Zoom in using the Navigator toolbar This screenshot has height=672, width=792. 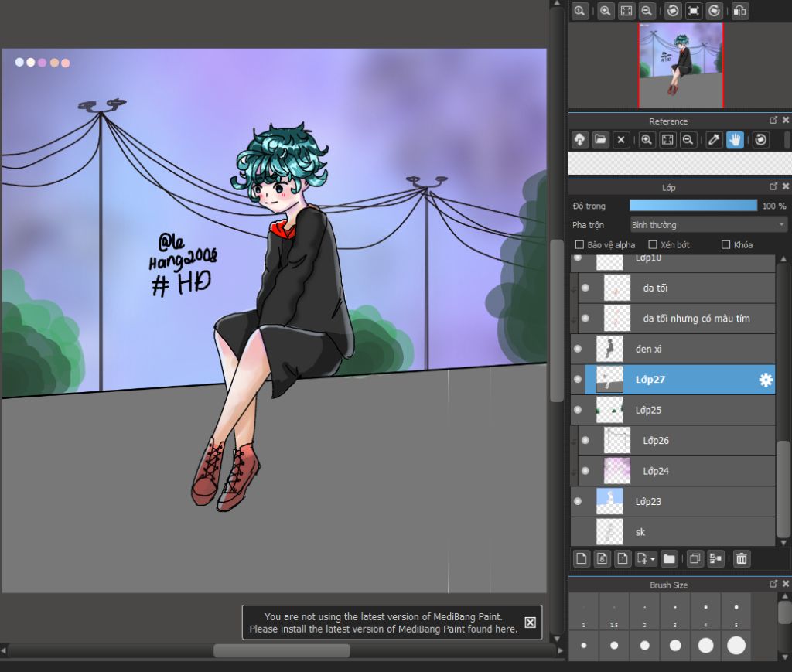(605, 11)
